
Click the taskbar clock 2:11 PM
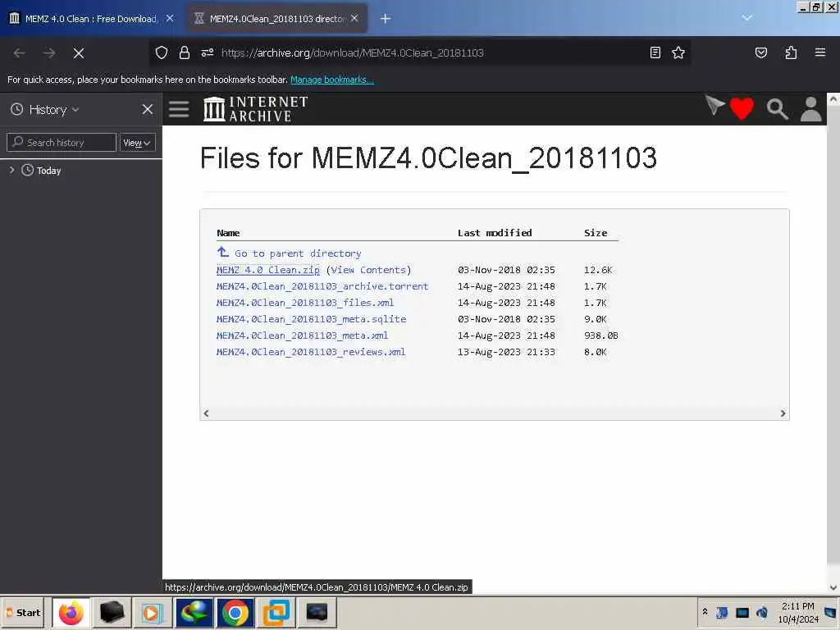[x=797, y=606]
